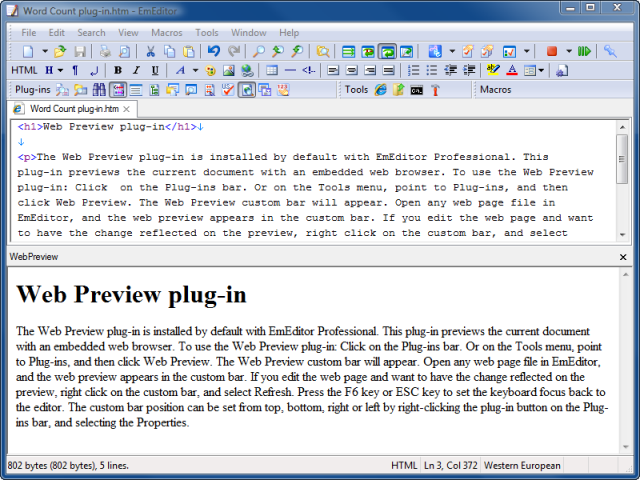The width and height of the screenshot is (640, 480).
Task: Open the Search menu
Action: click(x=91, y=33)
